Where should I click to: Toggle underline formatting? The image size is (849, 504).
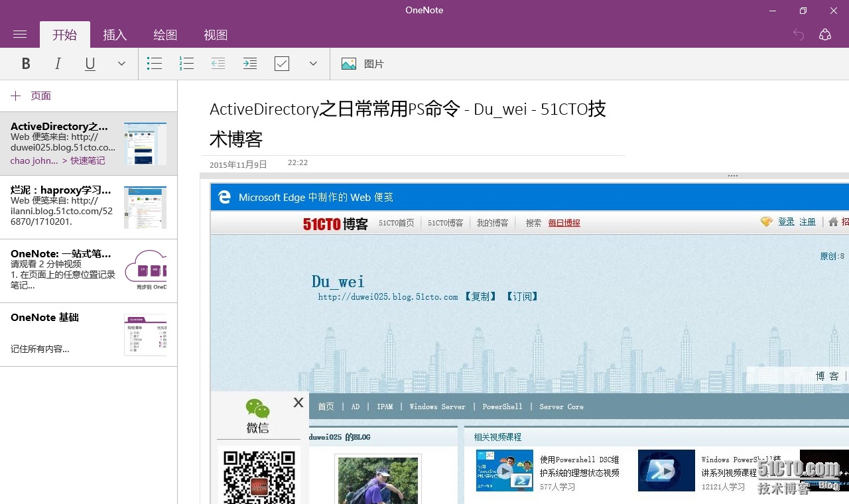click(x=90, y=64)
